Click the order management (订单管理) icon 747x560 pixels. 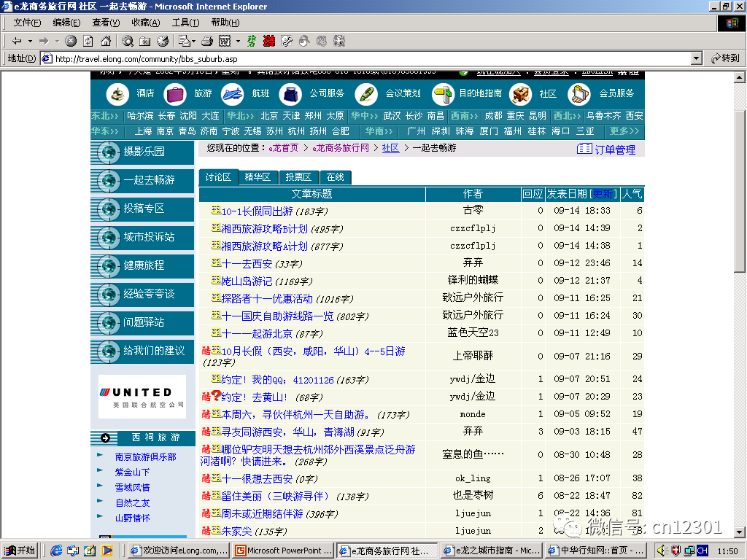pyautogui.click(x=584, y=149)
